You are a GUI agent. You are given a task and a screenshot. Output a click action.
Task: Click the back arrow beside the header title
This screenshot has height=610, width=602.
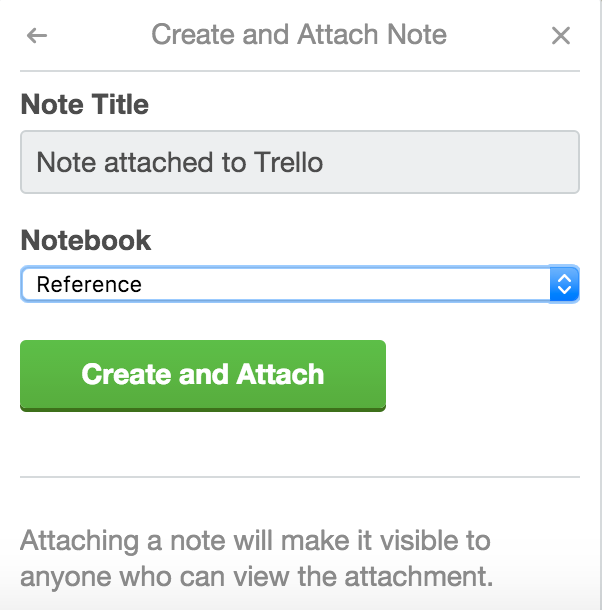(37, 36)
